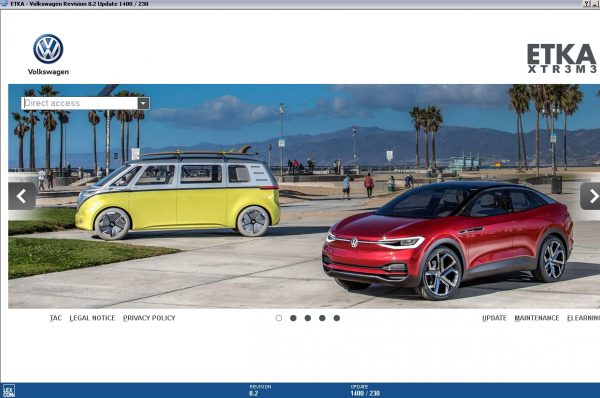Select the fourth carousel dot
600x398 pixels.
pyautogui.click(x=322, y=318)
